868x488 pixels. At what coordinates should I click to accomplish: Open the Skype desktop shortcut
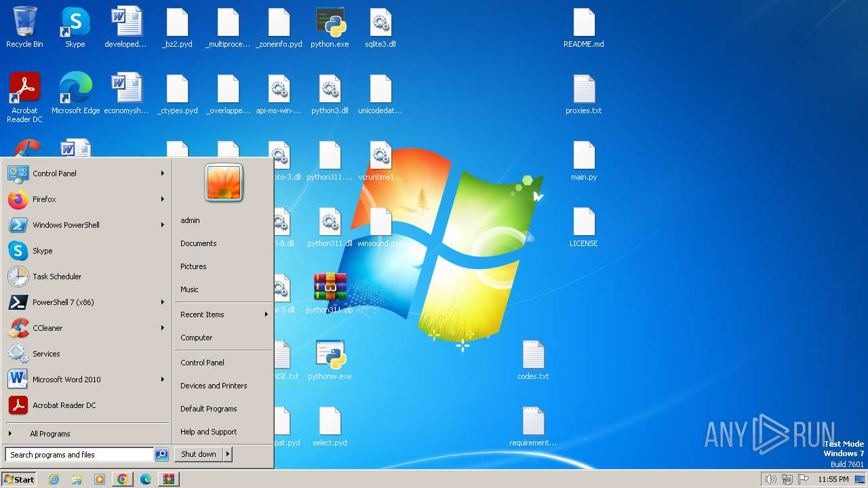click(x=75, y=28)
